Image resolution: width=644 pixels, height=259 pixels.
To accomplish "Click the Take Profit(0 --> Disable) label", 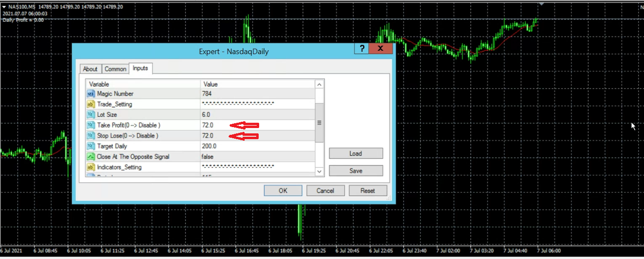I will [x=129, y=125].
